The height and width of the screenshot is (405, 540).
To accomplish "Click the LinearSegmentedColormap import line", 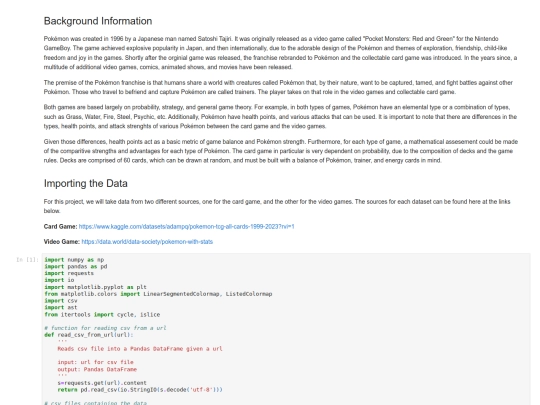I will click(x=158, y=294).
